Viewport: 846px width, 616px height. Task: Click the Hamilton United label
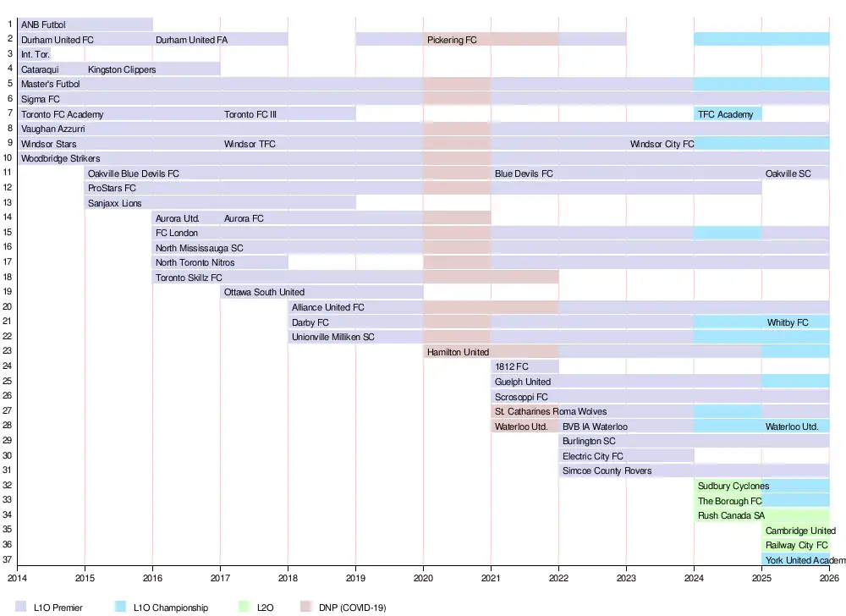pos(458,352)
